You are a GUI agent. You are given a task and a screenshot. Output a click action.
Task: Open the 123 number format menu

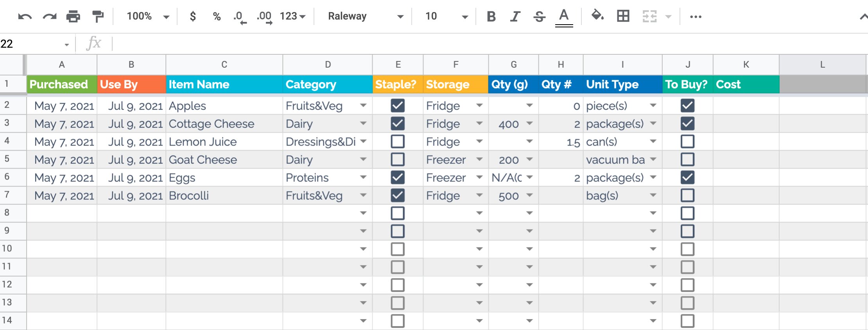click(292, 16)
